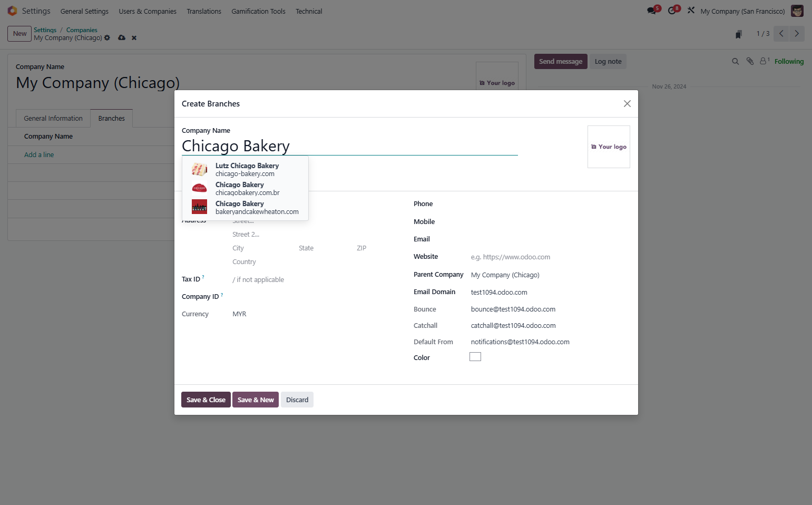Viewport: 812px width, 505px height.
Task: Click the gear actions icon beside My Company (Chicago)
Action: [107, 38]
